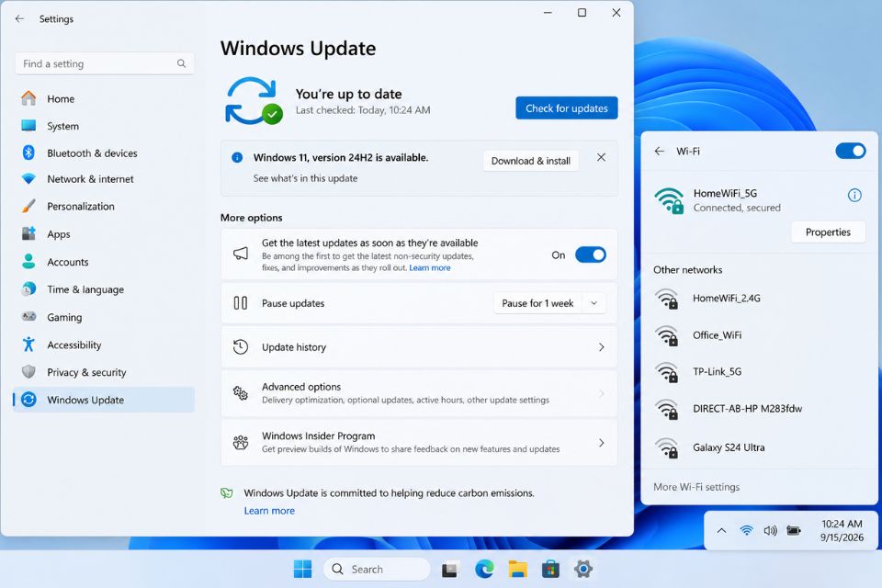Screen dimensions: 882x588
Task: Open Update history chevron
Action: click(601, 347)
